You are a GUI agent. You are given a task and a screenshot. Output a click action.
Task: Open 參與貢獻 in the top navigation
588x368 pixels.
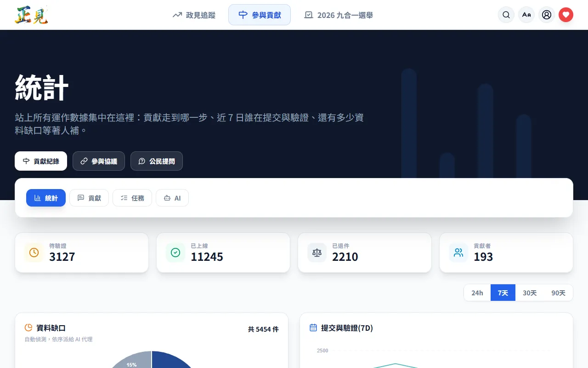260,15
